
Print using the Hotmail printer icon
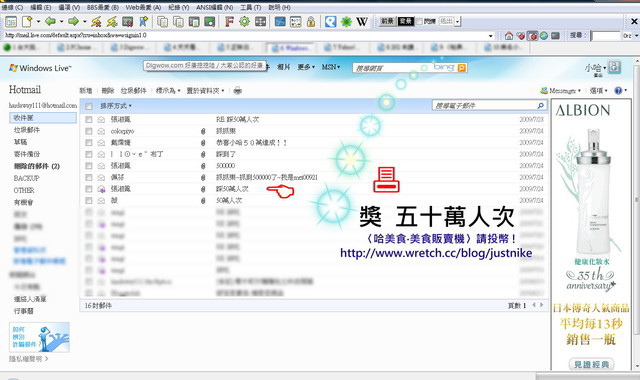pyautogui.click(x=238, y=91)
